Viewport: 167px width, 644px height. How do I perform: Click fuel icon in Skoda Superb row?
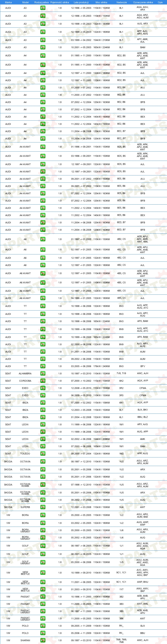(43, 507)
